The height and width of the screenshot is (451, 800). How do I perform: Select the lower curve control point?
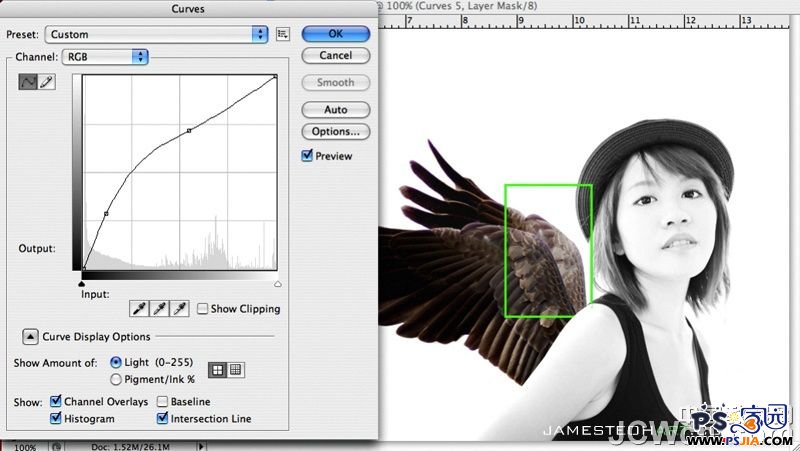click(x=106, y=213)
